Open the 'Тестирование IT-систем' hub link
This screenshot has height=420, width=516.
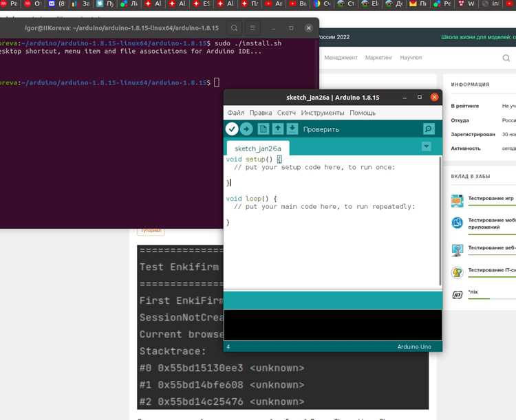click(492, 270)
